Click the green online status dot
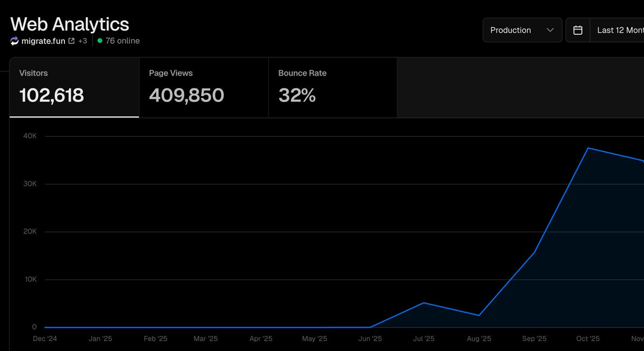The image size is (644, 351). tap(100, 41)
